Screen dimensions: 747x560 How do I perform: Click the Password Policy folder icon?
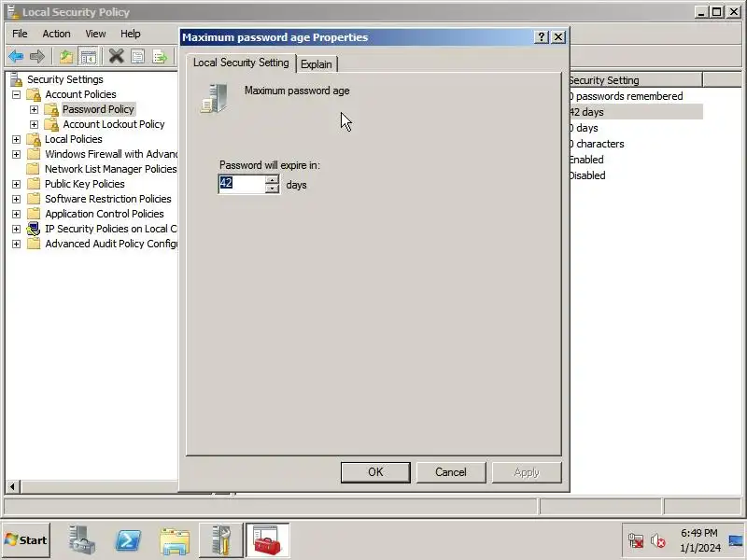[x=51, y=109]
